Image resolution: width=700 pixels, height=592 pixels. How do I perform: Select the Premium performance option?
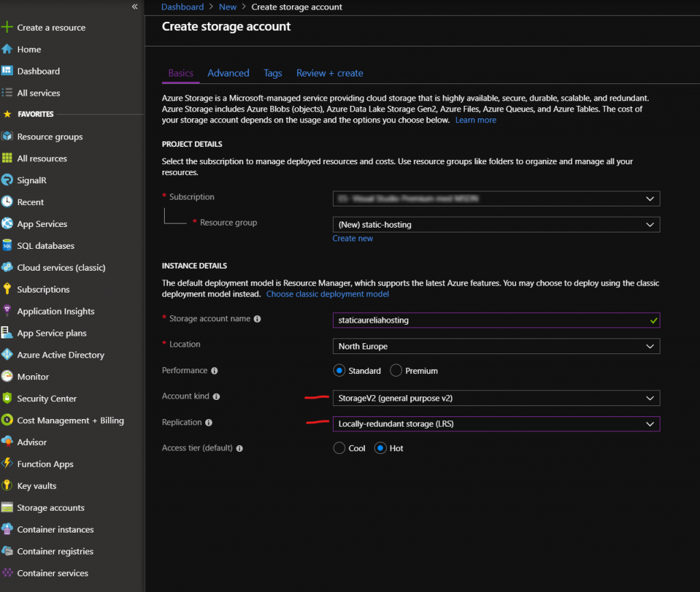[x=396, y=371]
